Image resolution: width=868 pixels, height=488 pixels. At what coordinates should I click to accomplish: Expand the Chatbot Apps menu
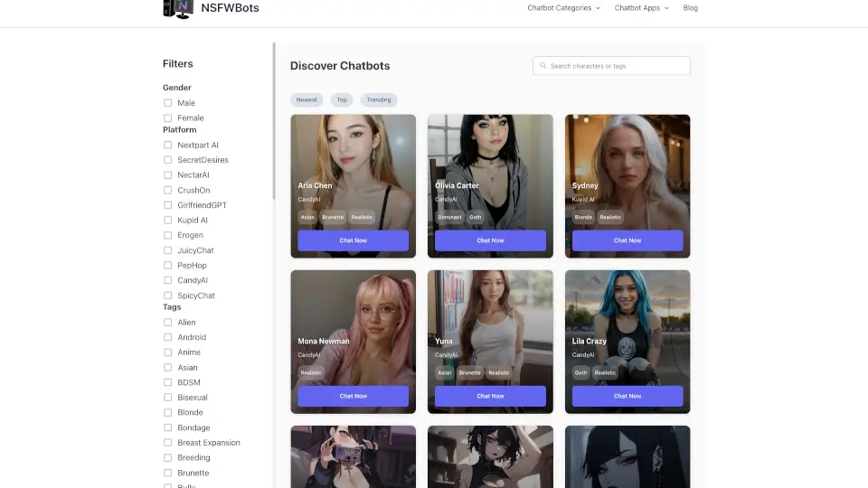pyautogui.click(x=642, y=8)
